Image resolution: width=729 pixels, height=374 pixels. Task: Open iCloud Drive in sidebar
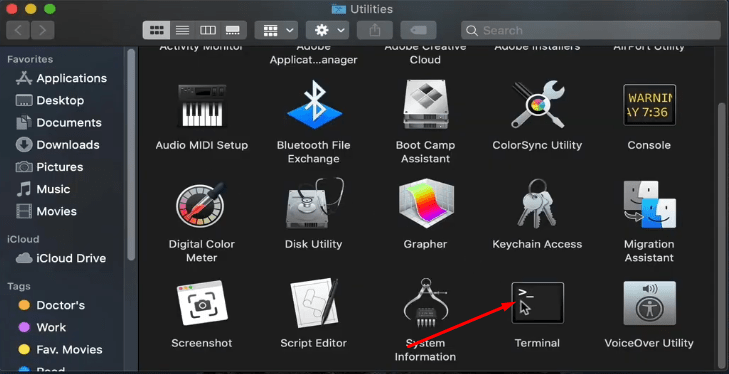tap(61, 258)
